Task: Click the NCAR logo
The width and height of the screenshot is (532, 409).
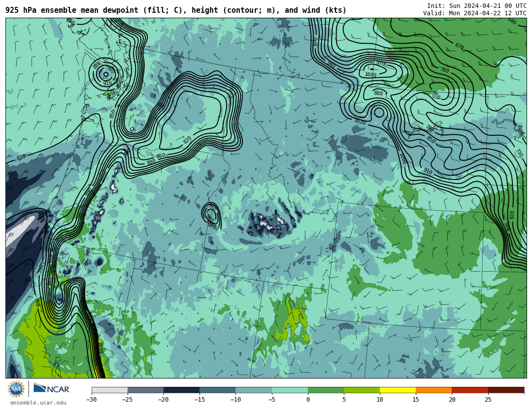Action: click(x=51, y=388)
